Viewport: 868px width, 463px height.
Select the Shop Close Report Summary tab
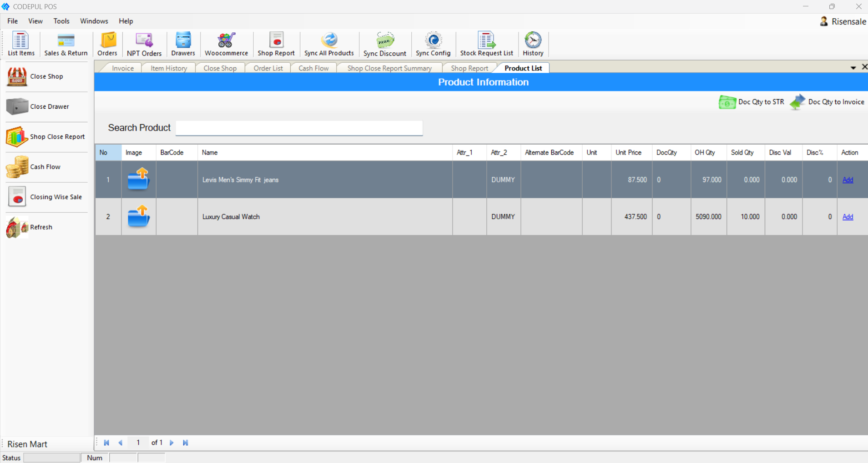[389, 67]
